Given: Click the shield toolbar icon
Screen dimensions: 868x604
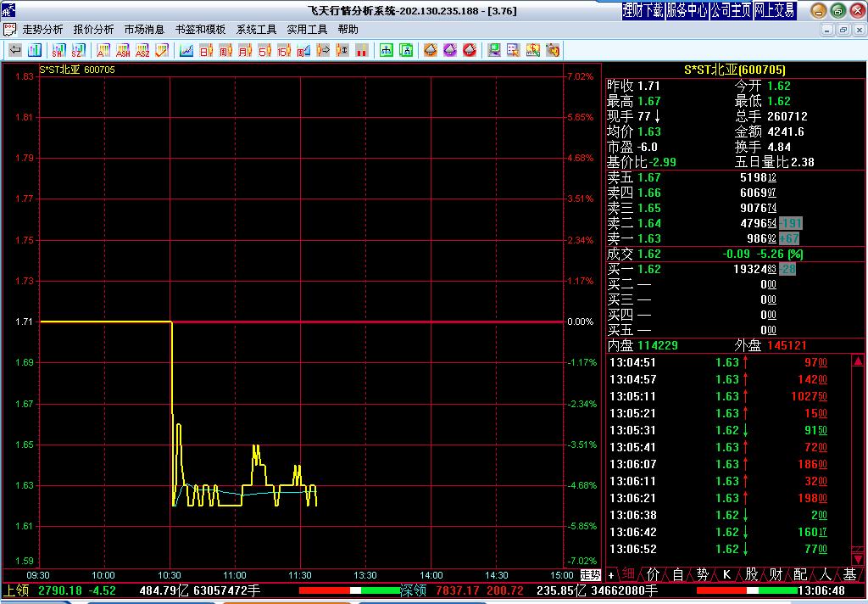Looking at the screenshot, I should point(553,50).
